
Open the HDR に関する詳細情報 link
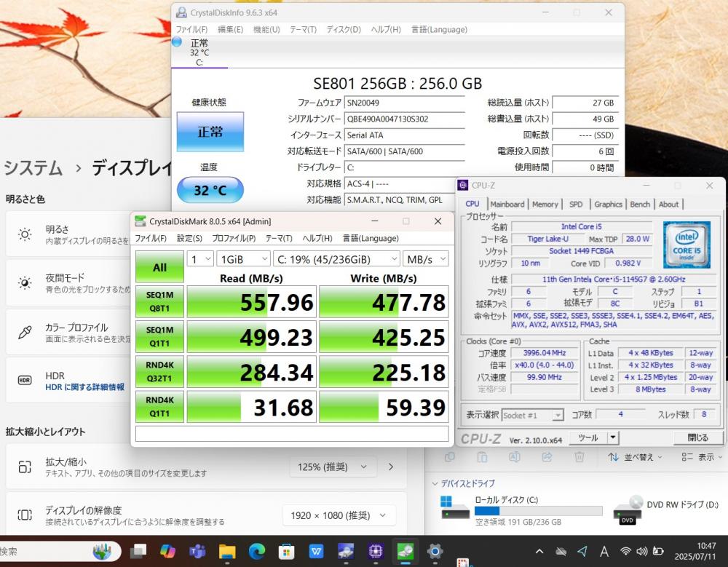[x=84, y=387]
